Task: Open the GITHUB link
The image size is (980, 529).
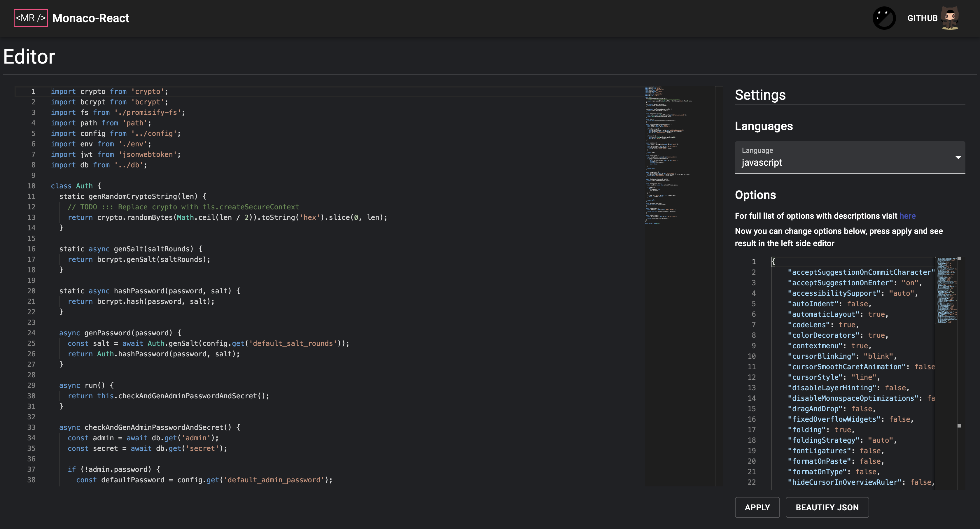Action: 922,18
